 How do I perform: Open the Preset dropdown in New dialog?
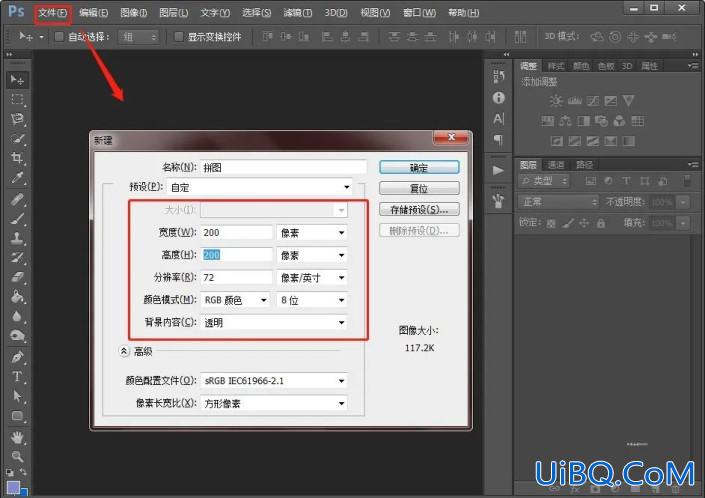click(259, 187)
